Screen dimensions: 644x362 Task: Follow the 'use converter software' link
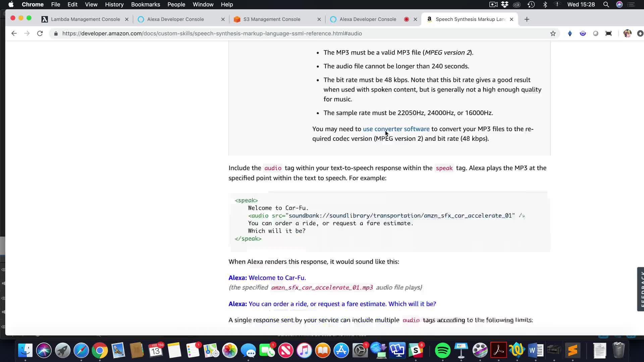pos(396,129)
